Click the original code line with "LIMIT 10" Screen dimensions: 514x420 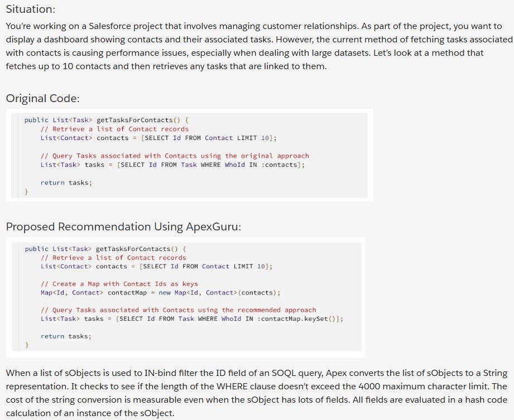tap(158, 138)
